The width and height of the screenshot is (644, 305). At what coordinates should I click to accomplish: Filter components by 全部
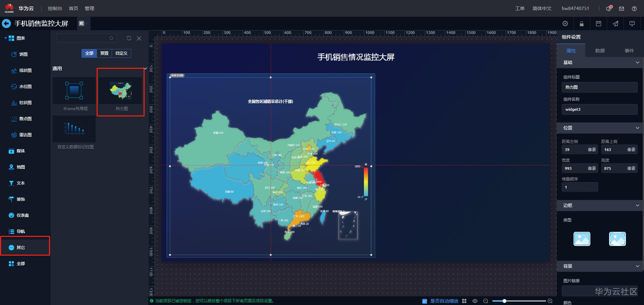pos(89,53)
